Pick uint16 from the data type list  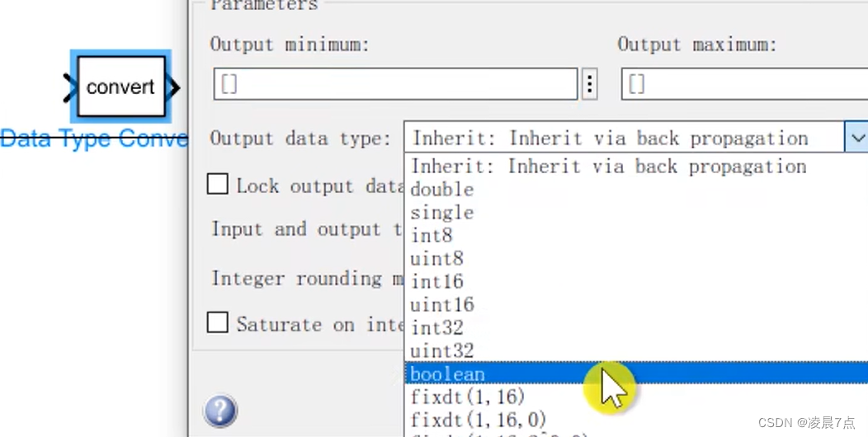click(x=636, y=305)
